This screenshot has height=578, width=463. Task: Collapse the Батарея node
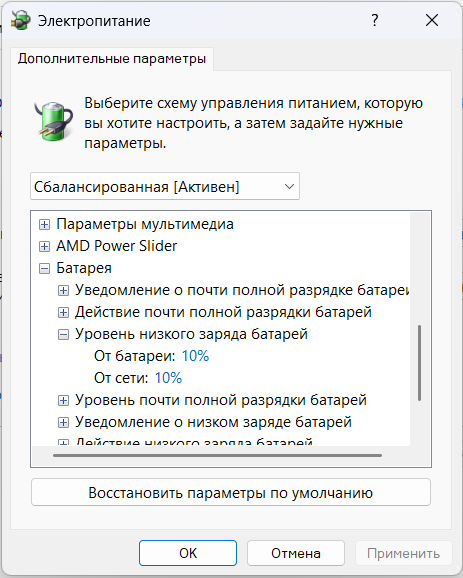click(x=44, y=268)
